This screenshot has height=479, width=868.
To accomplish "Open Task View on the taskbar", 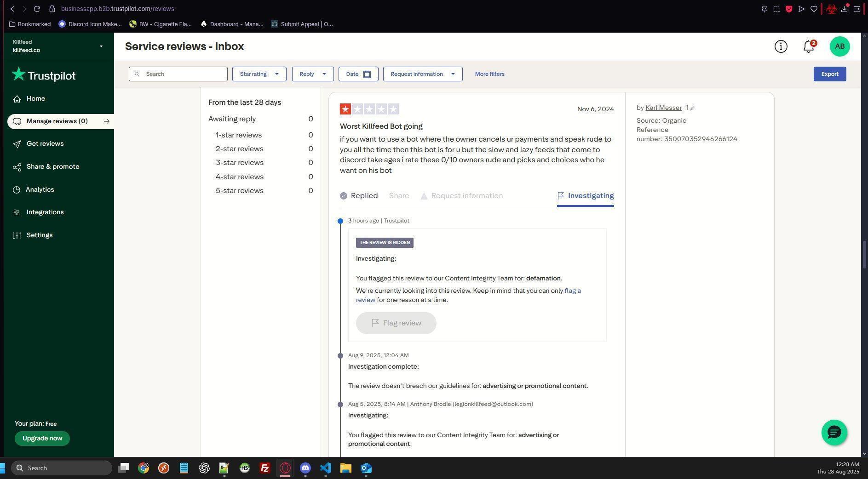I will click(123, 468).
